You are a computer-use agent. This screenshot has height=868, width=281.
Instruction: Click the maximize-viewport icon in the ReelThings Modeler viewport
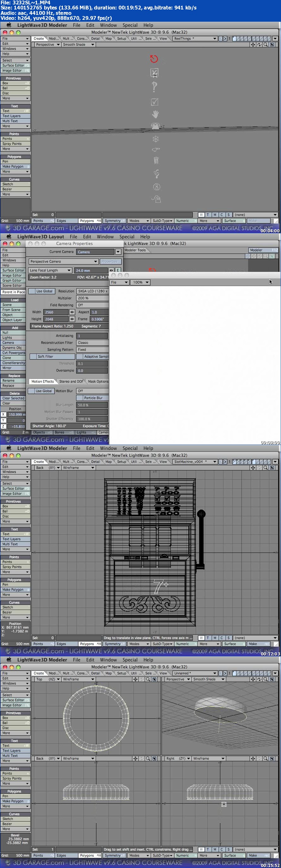coord(272,44)
